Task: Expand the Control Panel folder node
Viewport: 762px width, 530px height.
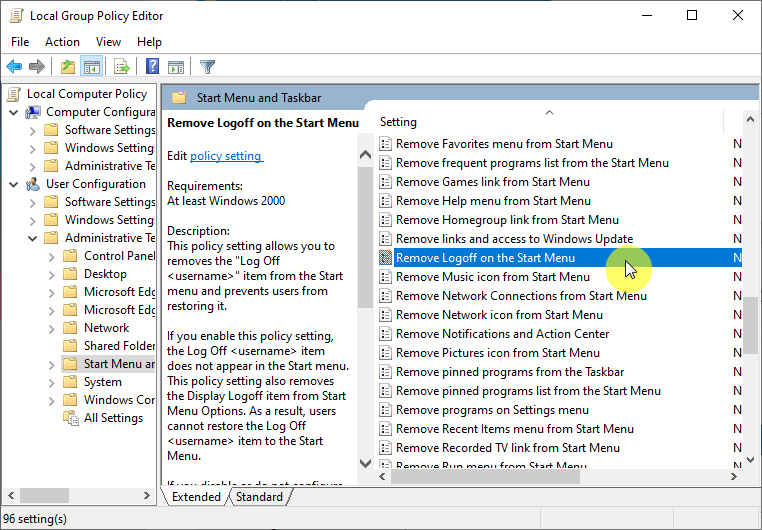Action: tap(51, 256)
